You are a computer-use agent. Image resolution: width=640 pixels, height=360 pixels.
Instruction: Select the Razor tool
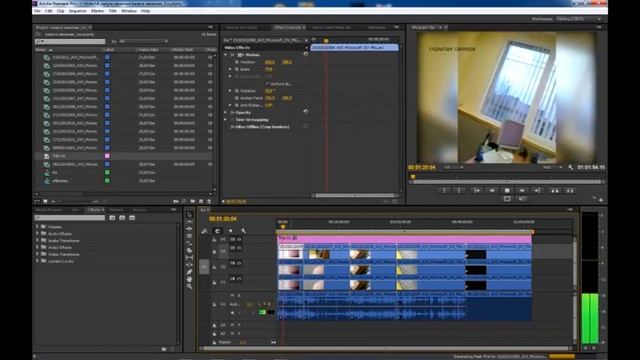point(189,250)
